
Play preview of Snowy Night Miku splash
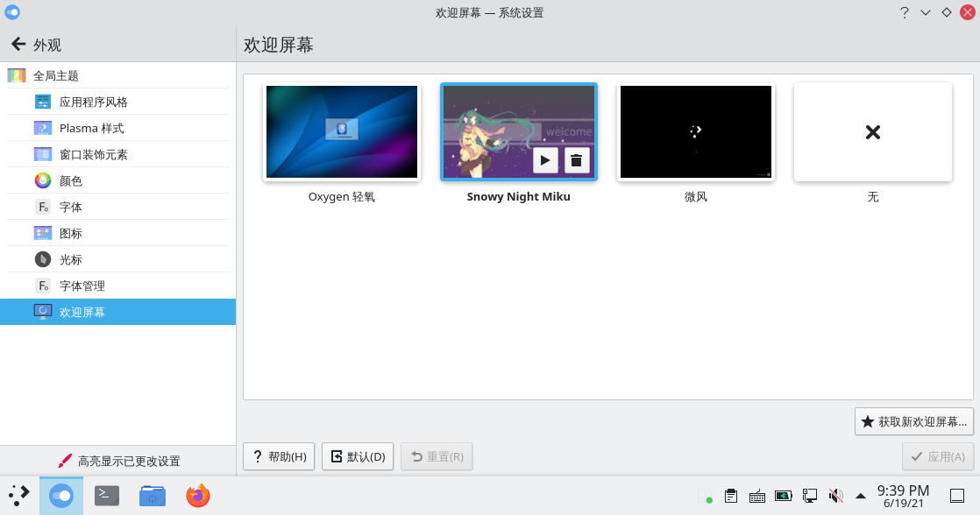(x=545, y=160)
